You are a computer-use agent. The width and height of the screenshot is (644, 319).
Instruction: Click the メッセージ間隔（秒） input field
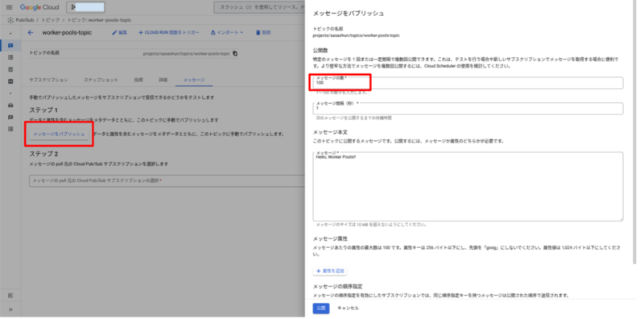point(468,109)
